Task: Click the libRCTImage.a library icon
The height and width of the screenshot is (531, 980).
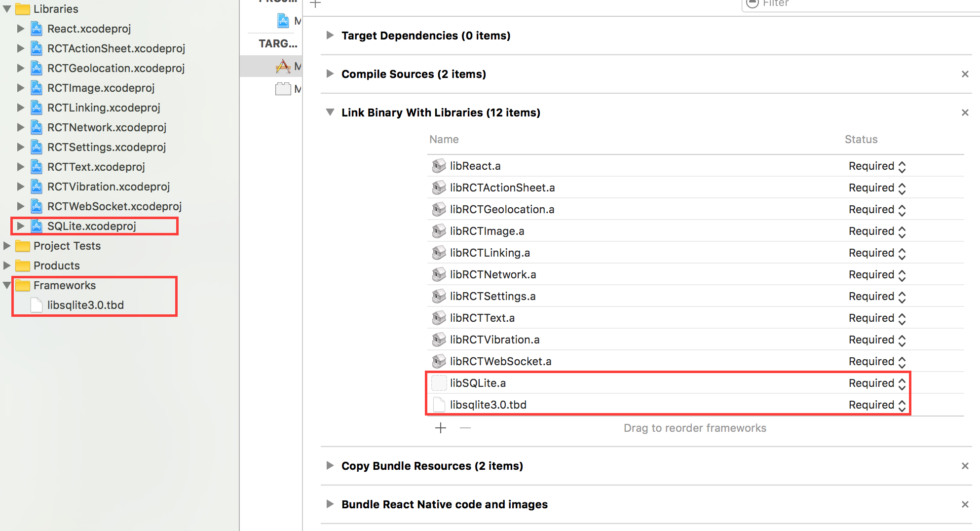Action: click(439, 231)
